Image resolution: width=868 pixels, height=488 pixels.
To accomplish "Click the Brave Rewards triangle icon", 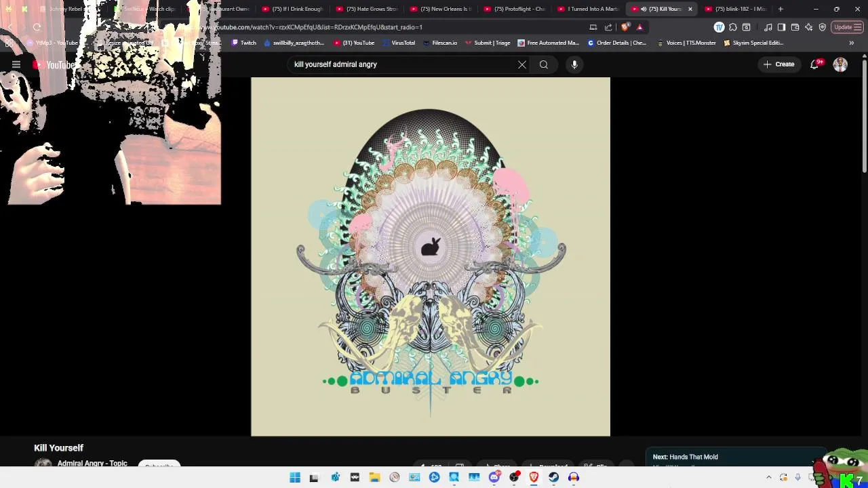I will click(x=639, y=27).
